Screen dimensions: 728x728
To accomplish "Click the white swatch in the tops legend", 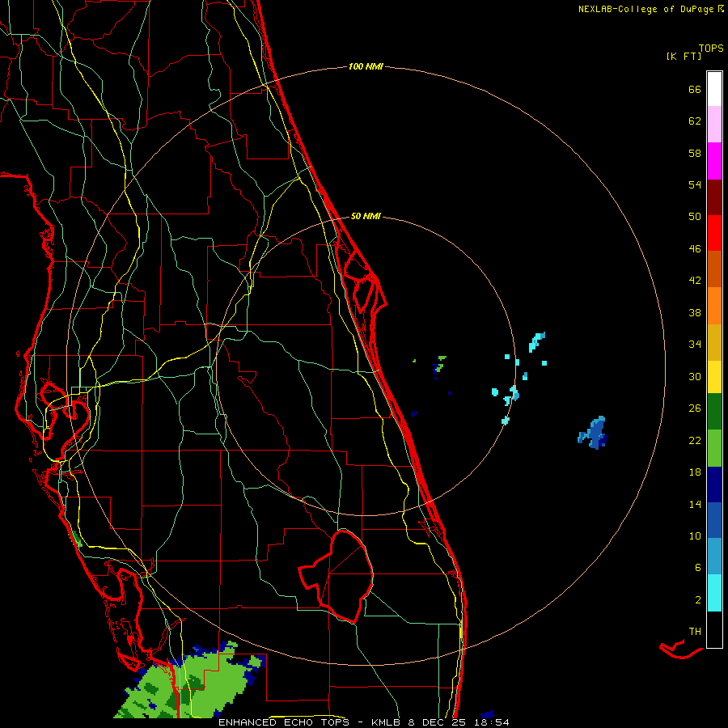I will (714, 89).
